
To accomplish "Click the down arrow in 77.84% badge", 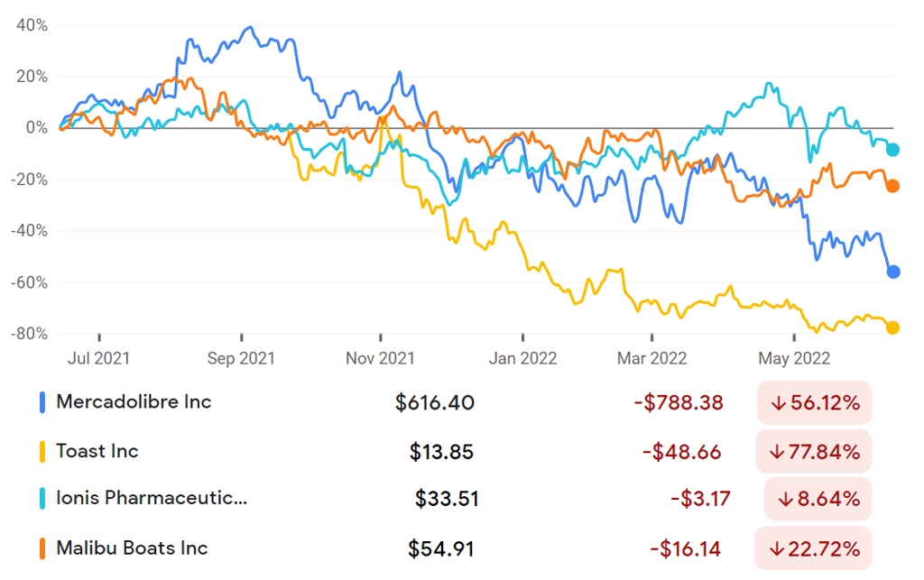I will 776,452.
